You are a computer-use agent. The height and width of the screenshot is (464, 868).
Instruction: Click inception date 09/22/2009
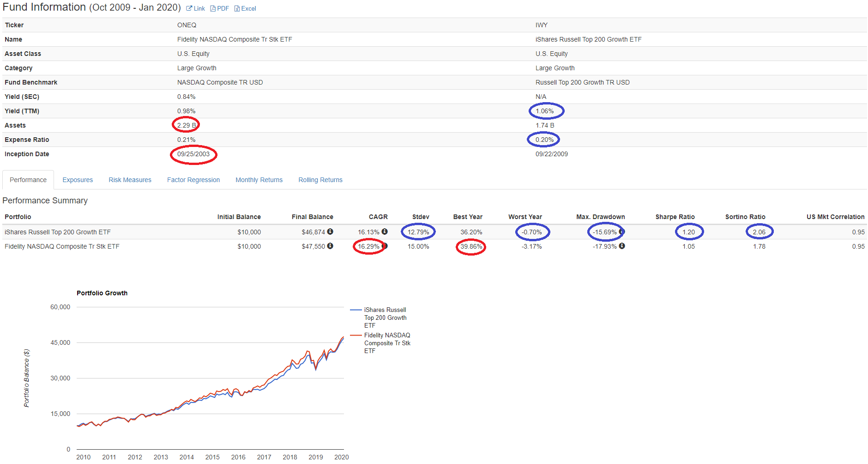[x=552, y=154]
